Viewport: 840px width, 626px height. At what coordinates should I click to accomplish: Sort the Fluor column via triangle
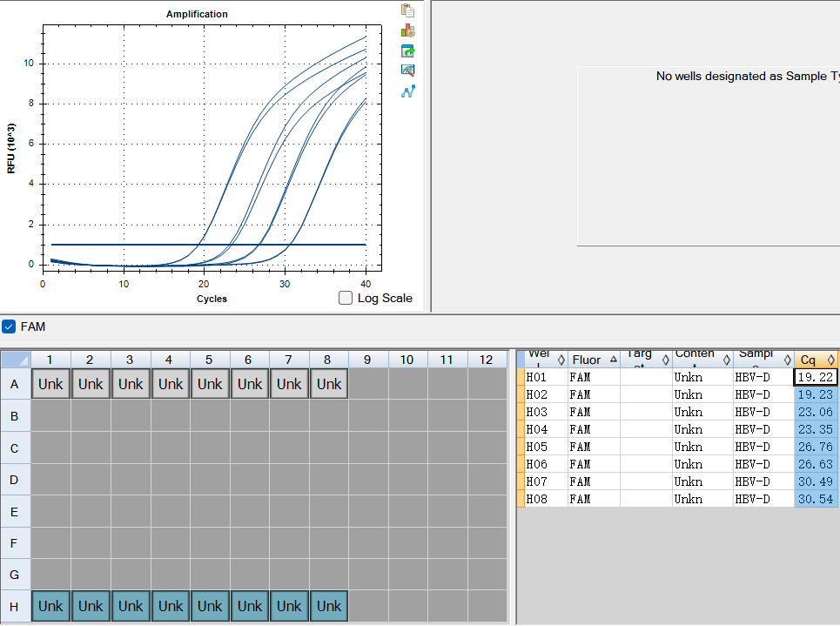tap(614, 359)
